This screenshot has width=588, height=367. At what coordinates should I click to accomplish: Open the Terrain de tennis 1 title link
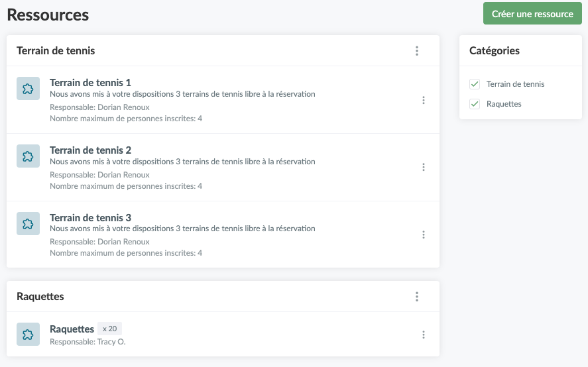pyautogui.click(x=90, y=82)
